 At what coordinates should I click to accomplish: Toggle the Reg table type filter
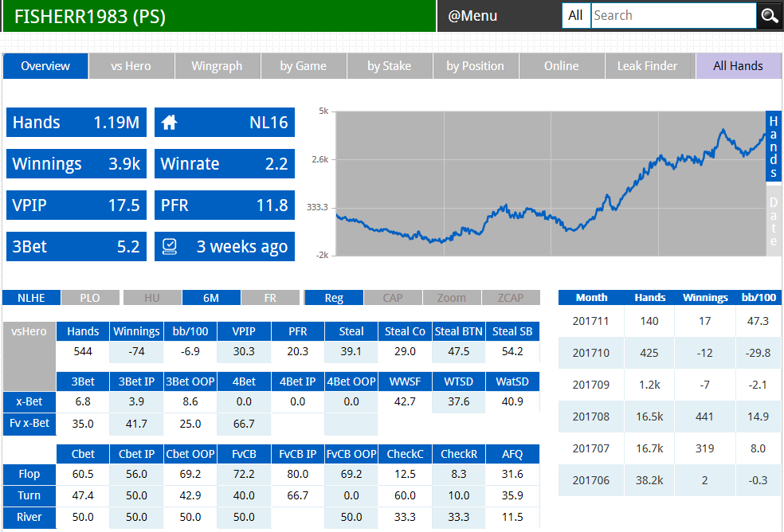pos(334,298)
